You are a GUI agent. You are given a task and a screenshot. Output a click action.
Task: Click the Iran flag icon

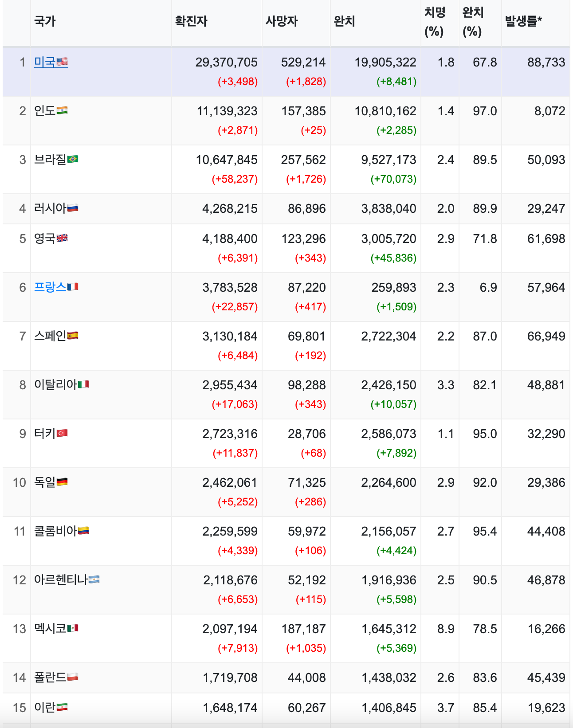(x=62, y=707)
